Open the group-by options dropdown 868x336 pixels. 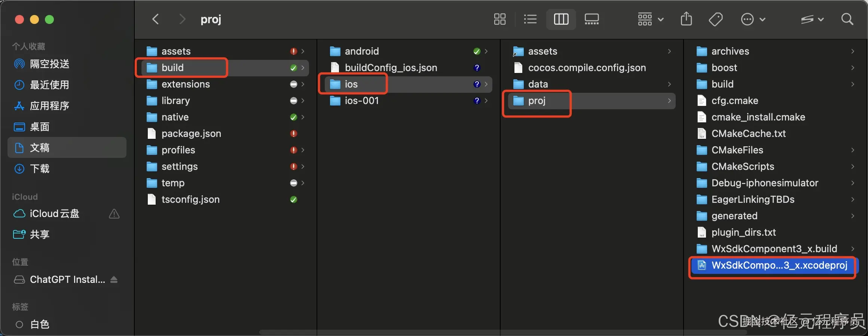pos(651,19)
